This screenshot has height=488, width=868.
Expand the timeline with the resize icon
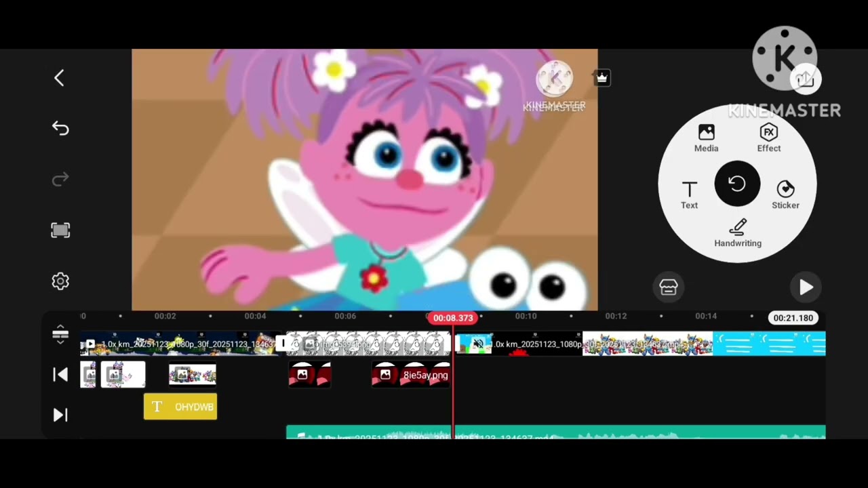pos(60,333)
